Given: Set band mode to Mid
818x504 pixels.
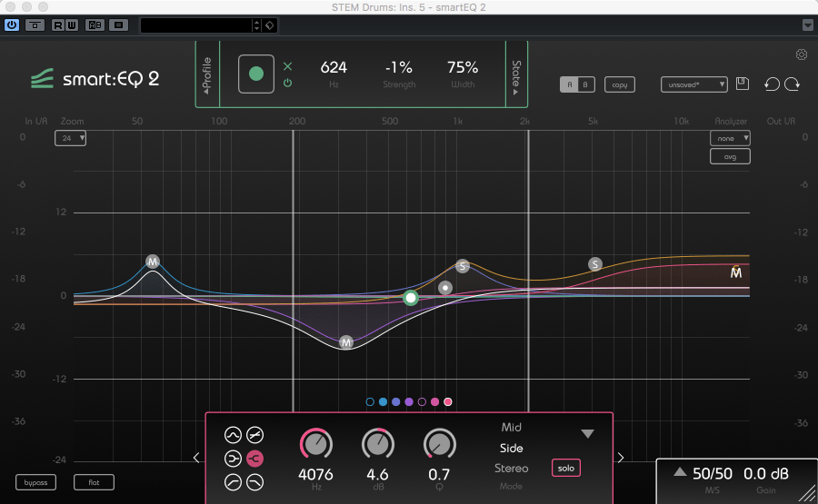Looking at the screenshot, I should [x=511, y=428].
